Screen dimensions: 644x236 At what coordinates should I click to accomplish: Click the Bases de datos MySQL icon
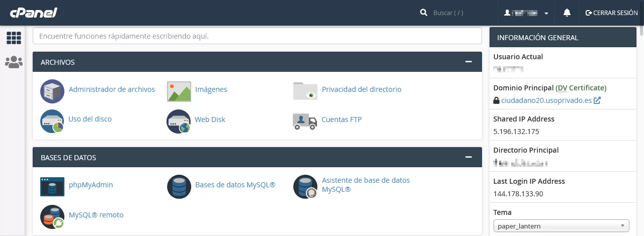pos(179,187)
